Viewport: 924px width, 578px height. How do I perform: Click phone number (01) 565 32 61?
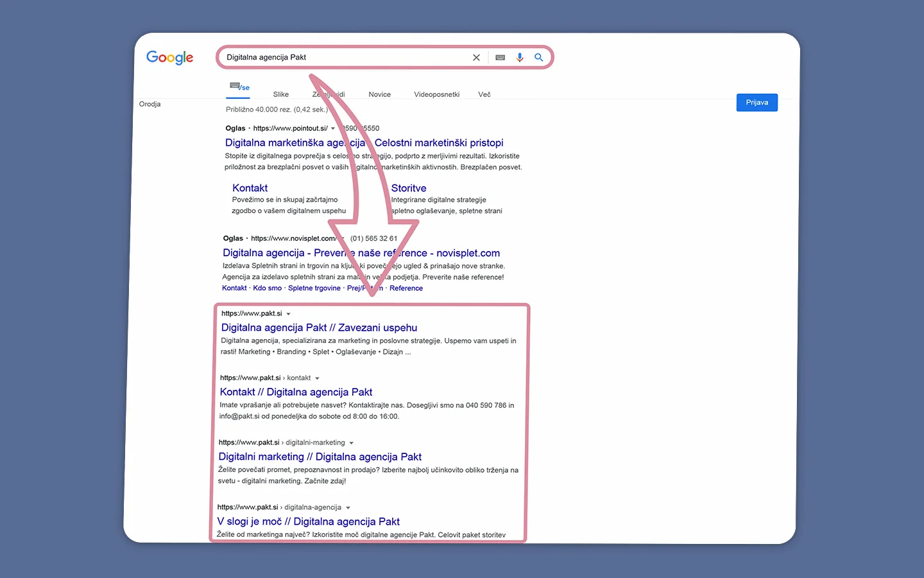tap(373, 238)
